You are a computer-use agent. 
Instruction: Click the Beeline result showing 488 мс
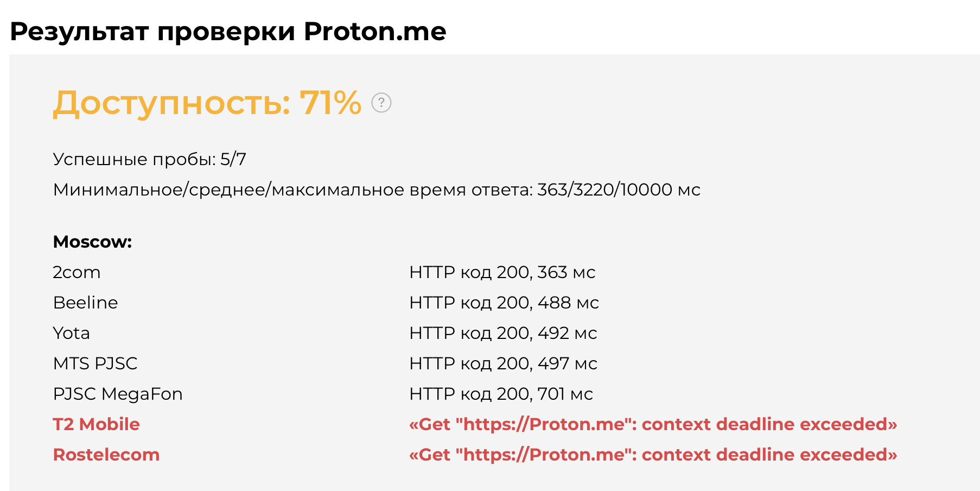[504, 303]
